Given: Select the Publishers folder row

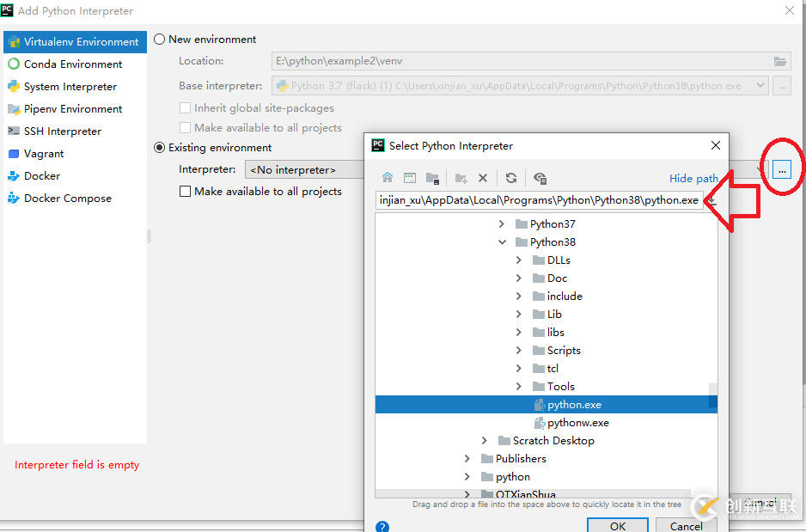Looking at the screenshot, I should [546, 458].
